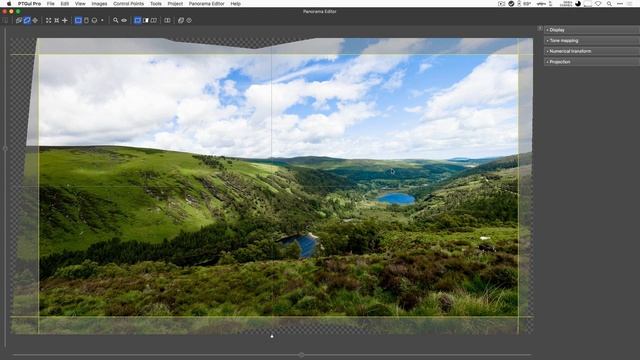The height and width of the screenshot is (360, 640).
Task: Click the vertical field of view slider handle
Action: click(x=5, y=148)
